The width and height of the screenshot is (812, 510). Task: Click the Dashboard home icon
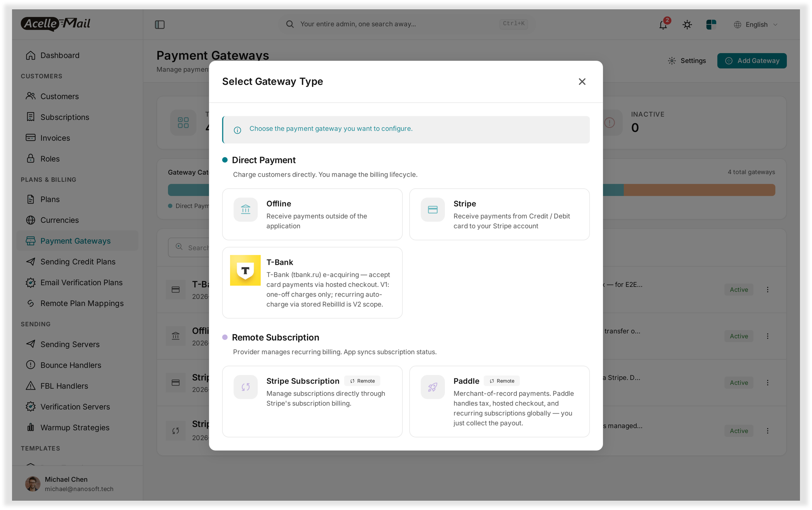tap(30, 55)
